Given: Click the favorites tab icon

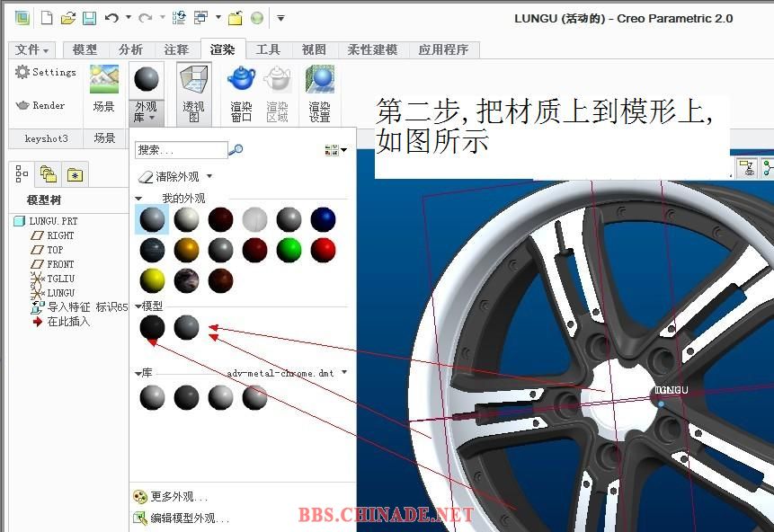Looking at the screenshot, I should (x=75, y=174).
